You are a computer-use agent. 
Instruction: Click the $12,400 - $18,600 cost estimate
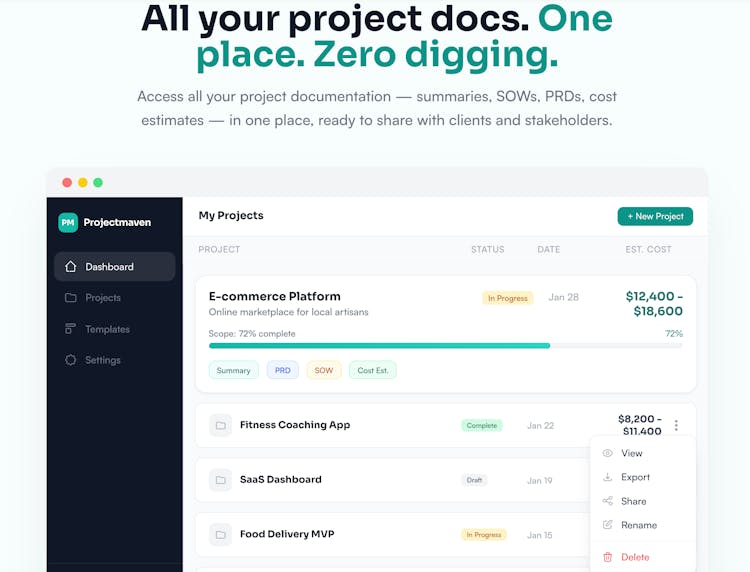[x=654, y=303]
